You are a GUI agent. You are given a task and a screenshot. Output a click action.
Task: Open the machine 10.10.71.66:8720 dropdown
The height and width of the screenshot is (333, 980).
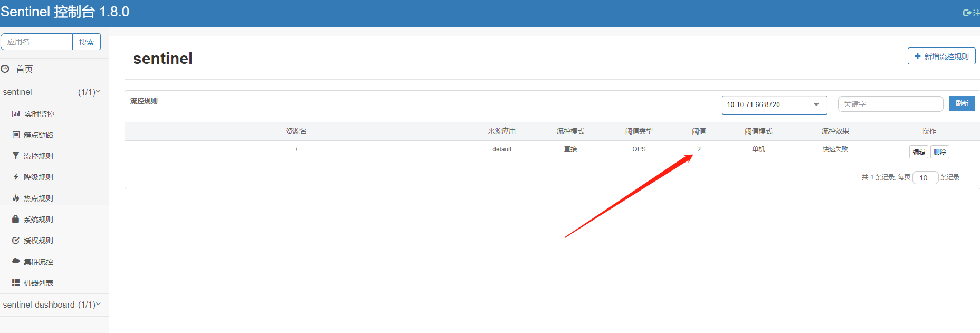tap(774, 104)
